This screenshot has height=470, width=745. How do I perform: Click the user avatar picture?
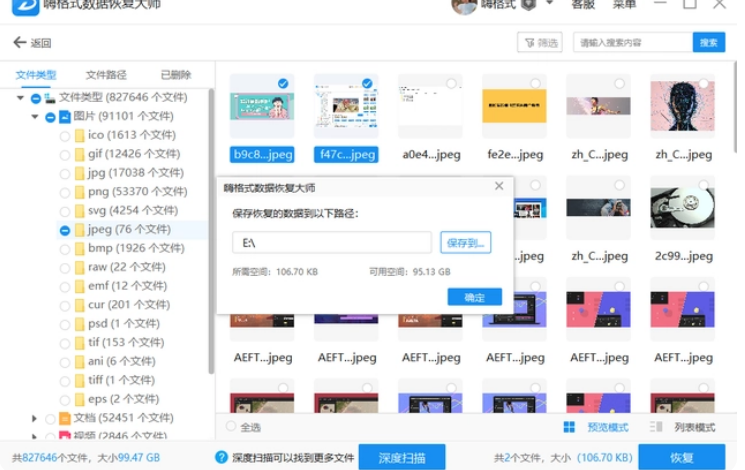point(464,6)
